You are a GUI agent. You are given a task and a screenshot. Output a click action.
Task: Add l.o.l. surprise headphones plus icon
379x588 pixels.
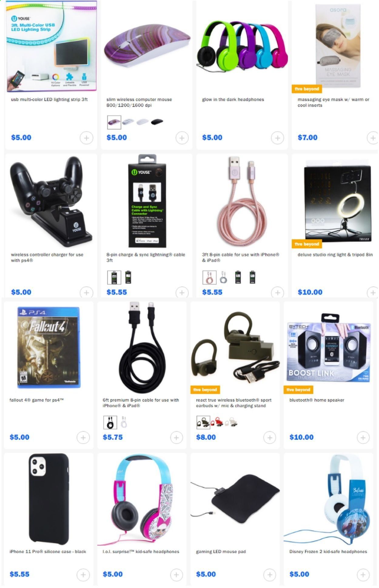coord(176,574)
